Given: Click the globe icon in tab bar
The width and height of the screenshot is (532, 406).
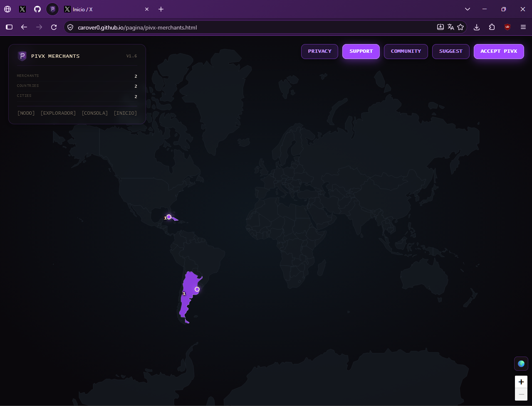Looking at the screenshot, I should [x=7, y=9].
